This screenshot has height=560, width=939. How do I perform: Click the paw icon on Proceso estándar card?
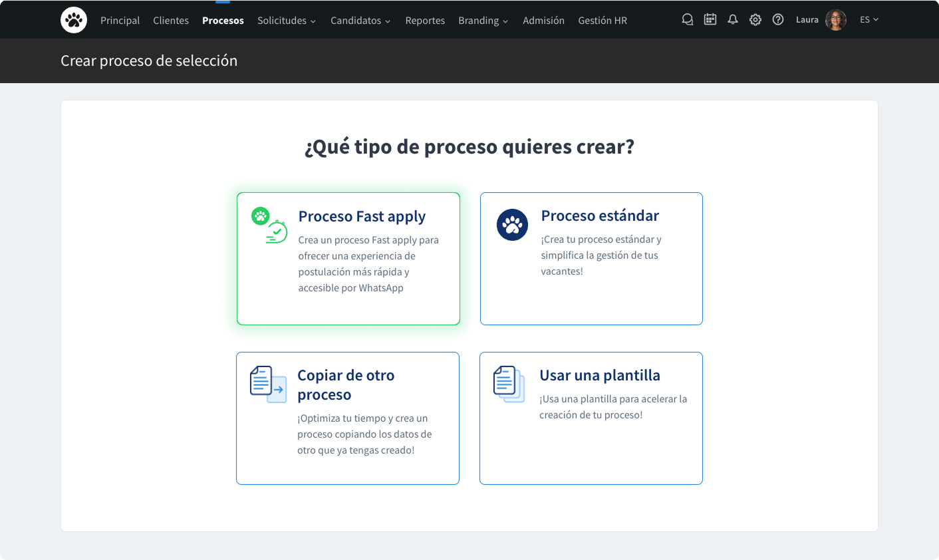(x=512, y=224)
